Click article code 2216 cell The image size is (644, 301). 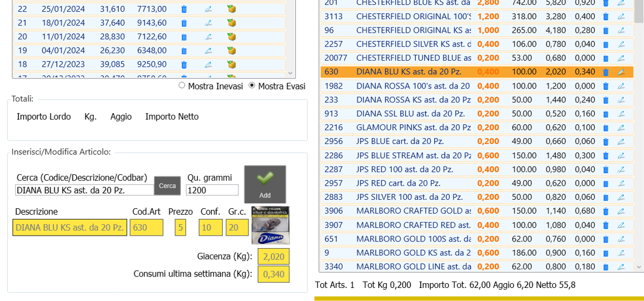[333, 128]
